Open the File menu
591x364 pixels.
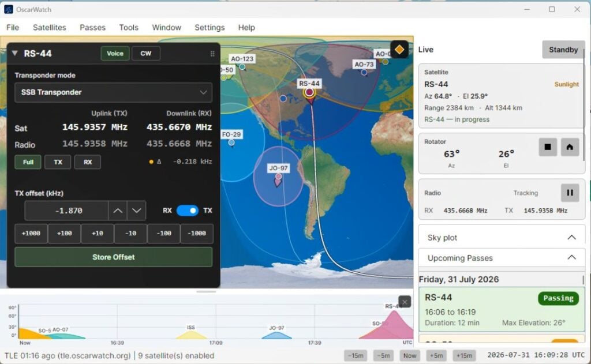coord(13,28)
